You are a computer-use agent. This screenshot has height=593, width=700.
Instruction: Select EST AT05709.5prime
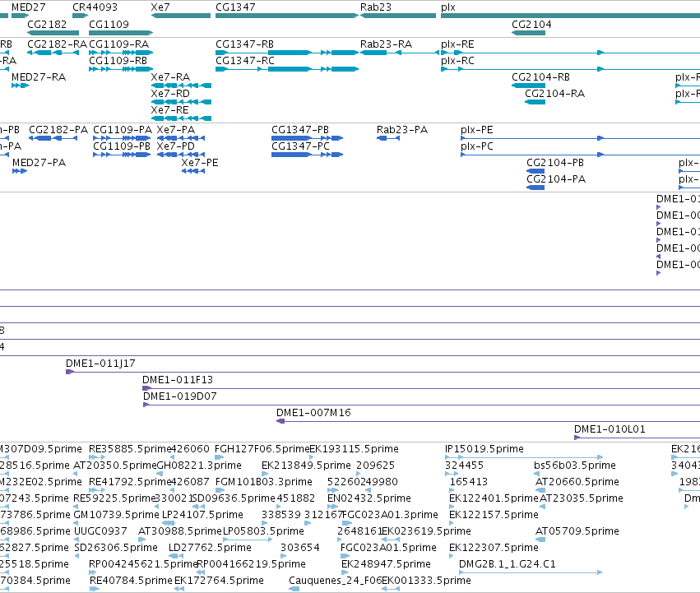pos(540,540)
